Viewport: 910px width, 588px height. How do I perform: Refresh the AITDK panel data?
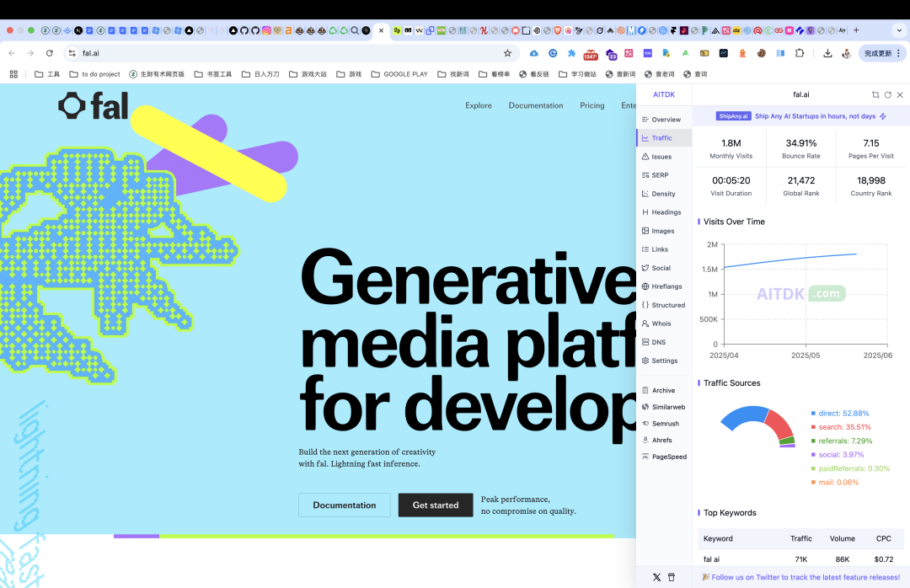(888, 94)
